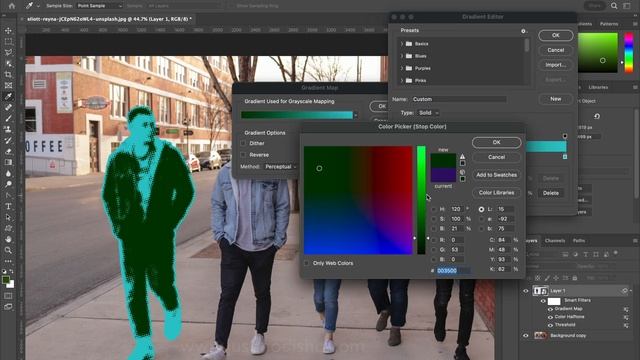The image size is (640, 360).
Task: Open the Method Perceptual dropdown
Action: pyautogui.click(x=280, y=167)
